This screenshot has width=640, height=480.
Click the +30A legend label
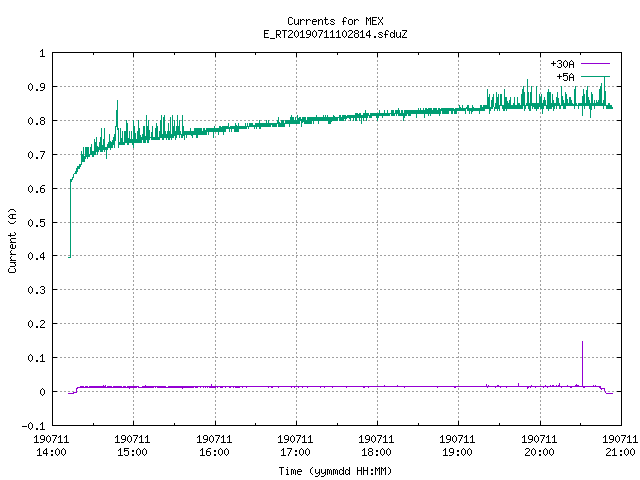pos(562,64)
